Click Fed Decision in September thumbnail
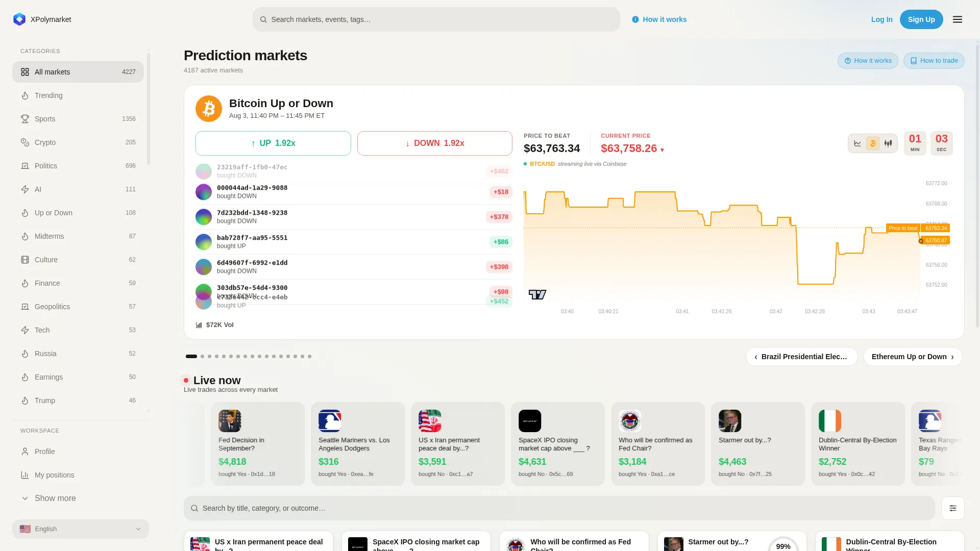 (230, 421)
